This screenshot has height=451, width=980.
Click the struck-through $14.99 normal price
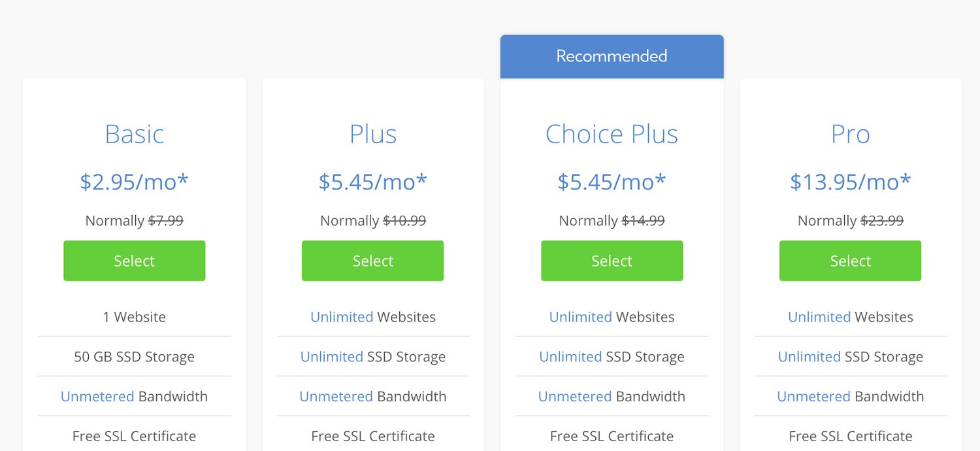click(643, 221)
